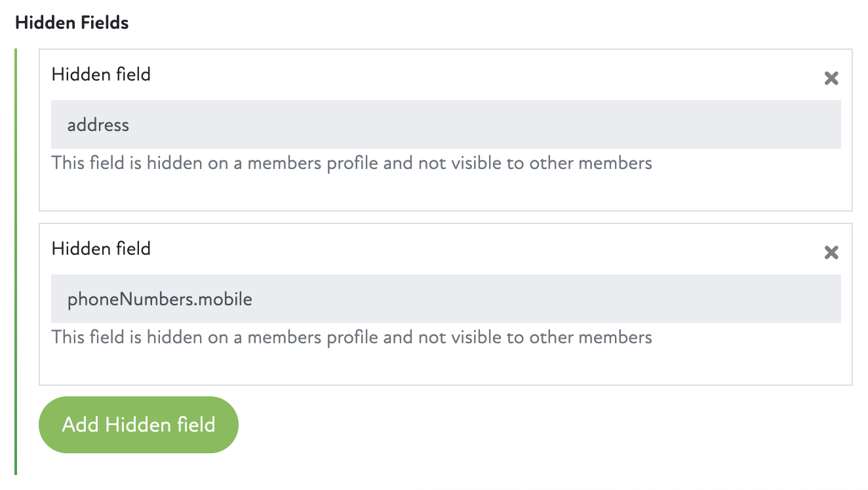868x490 pixels.
Task: Click the green vertical bar beside the section
Action: click(16, 262)
